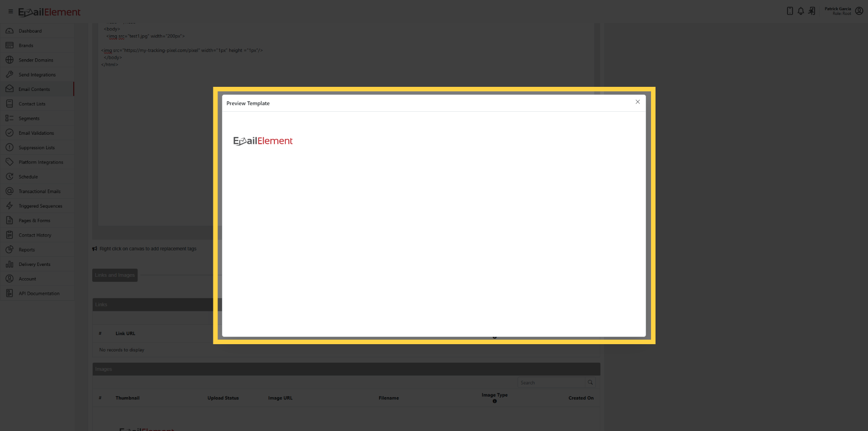The width and height of the screenshot is (868, 431).
Task: Open API Documentation from the sidebar
Action: click(x=37, y=294)
